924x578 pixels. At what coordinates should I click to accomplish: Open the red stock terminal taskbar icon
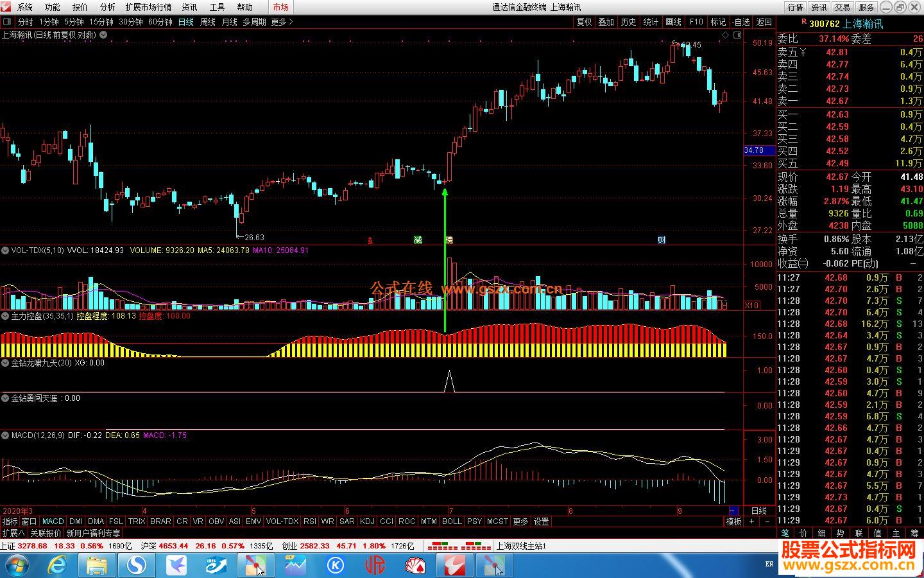455,565
